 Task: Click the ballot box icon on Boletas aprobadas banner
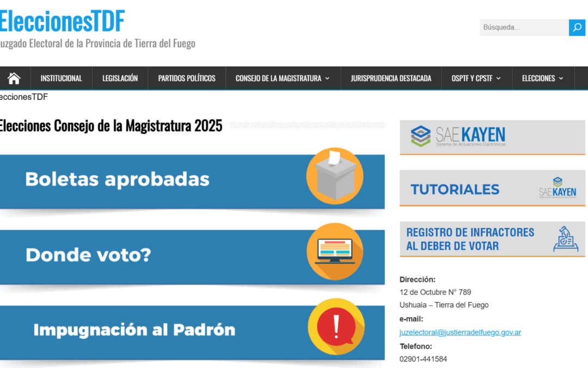tap(335, 176)
